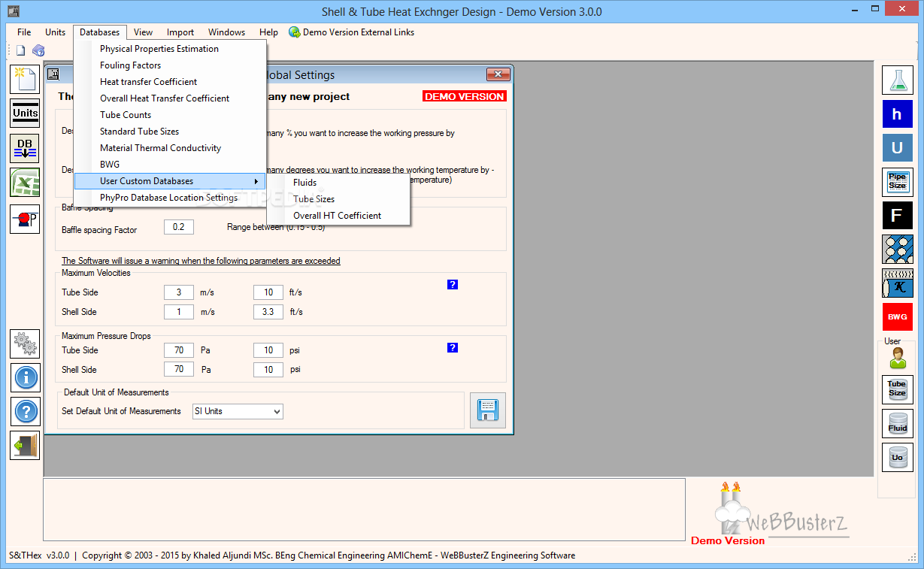Click the new document icon in small toolbar
This screenshot has width=924, height=569.
tap(21, 50)
